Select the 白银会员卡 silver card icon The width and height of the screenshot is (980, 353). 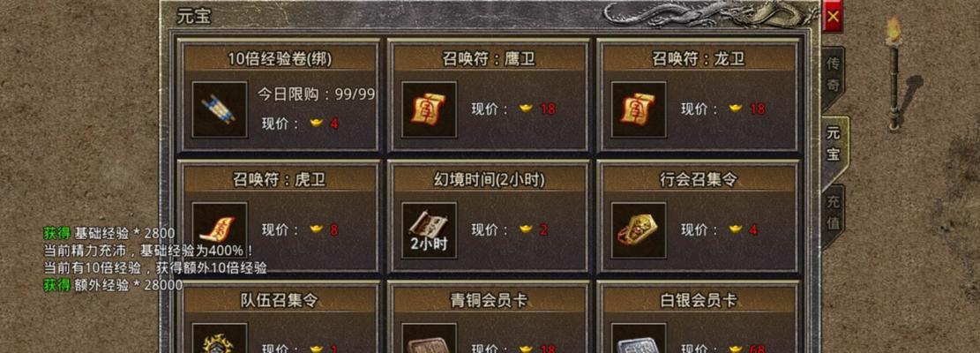click(639, 339)
